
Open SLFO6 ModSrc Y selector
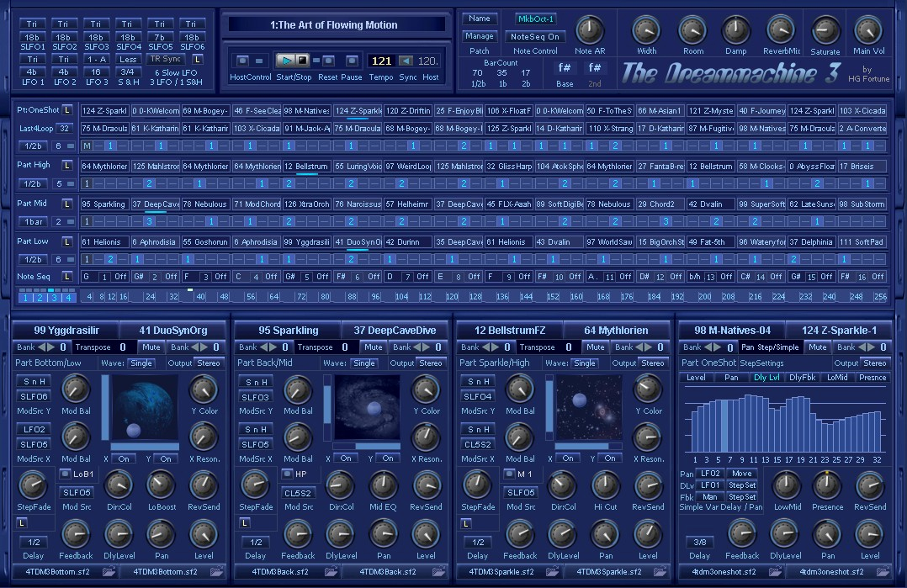tap(34, 396)
